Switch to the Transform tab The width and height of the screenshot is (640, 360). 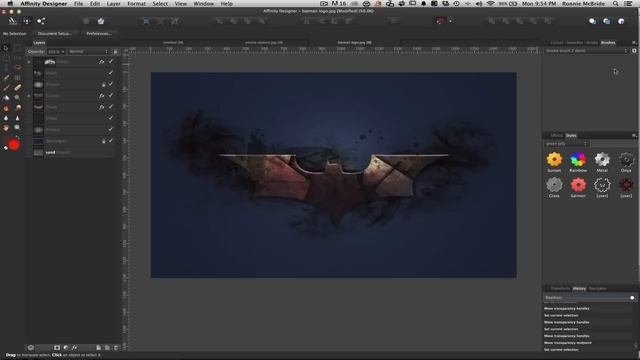(560, 289)
